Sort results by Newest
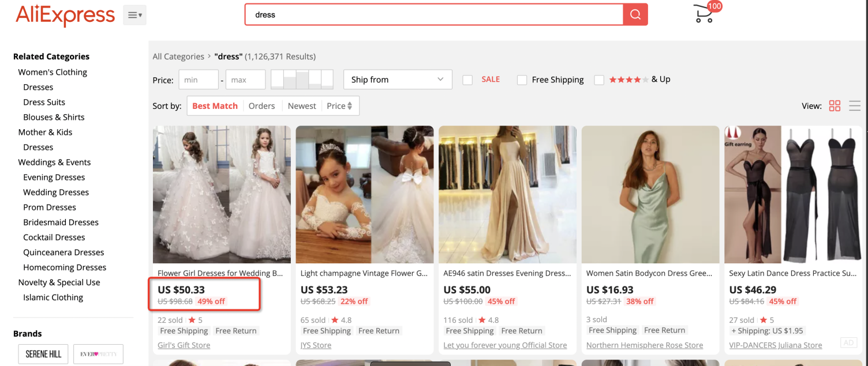This screenshot has height=366, width=868. [302, 106]
